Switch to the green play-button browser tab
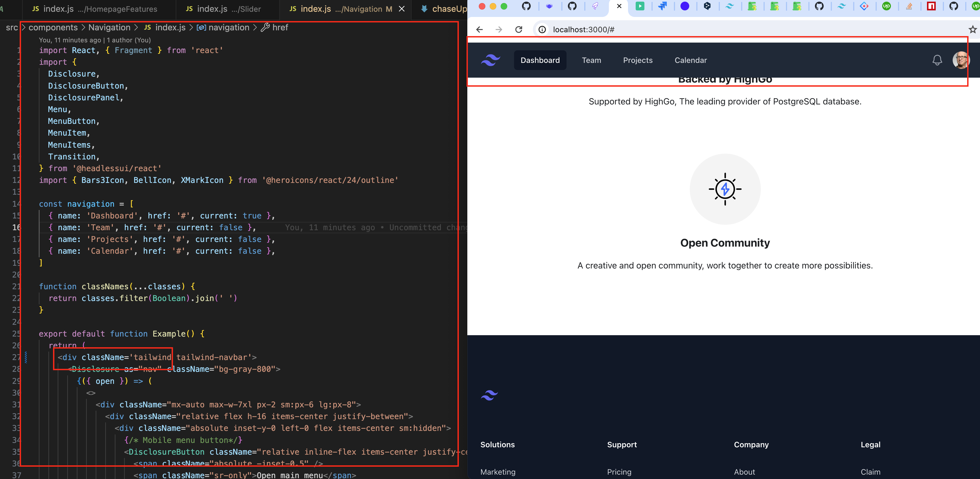Image resolution: width=980 pixels, height=479 pixels. click(x=640, y=6)
